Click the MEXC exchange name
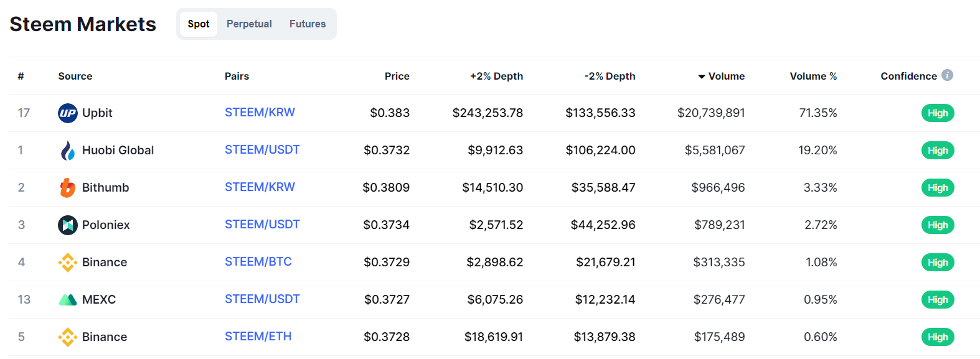 [x=99, y=300]
